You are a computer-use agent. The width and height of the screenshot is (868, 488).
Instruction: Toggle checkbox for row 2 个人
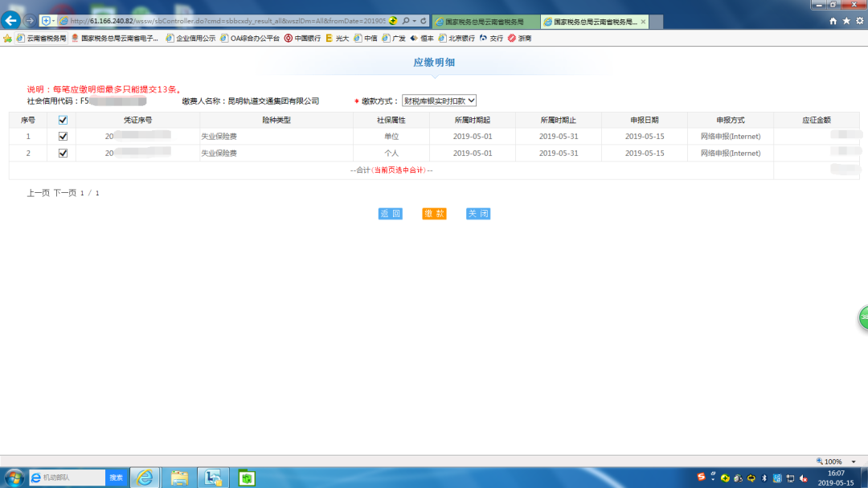[63, 153]
